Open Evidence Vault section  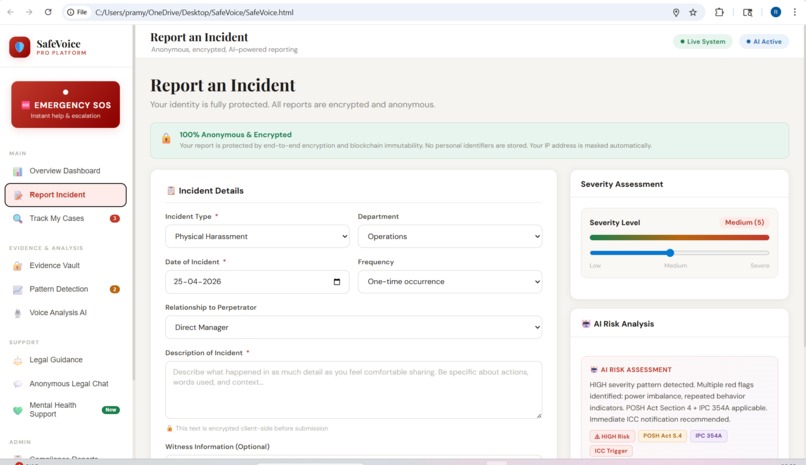click(x=65, y=266)
